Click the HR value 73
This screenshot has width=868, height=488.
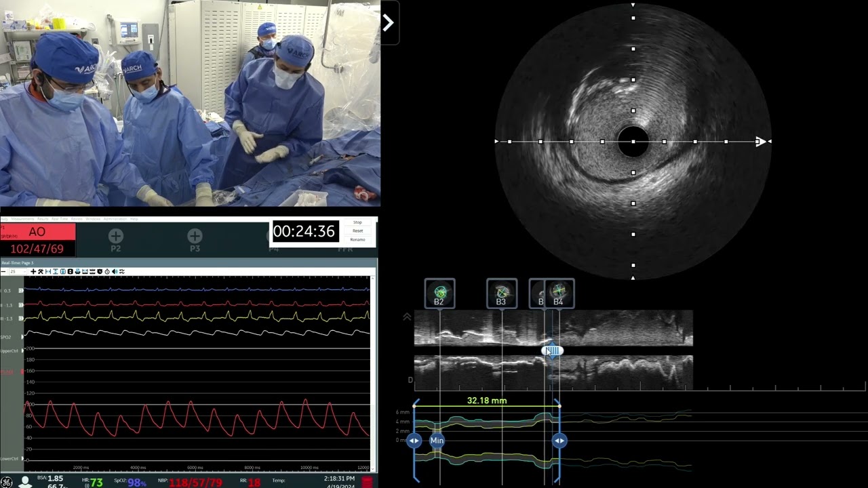click(97, 483)
